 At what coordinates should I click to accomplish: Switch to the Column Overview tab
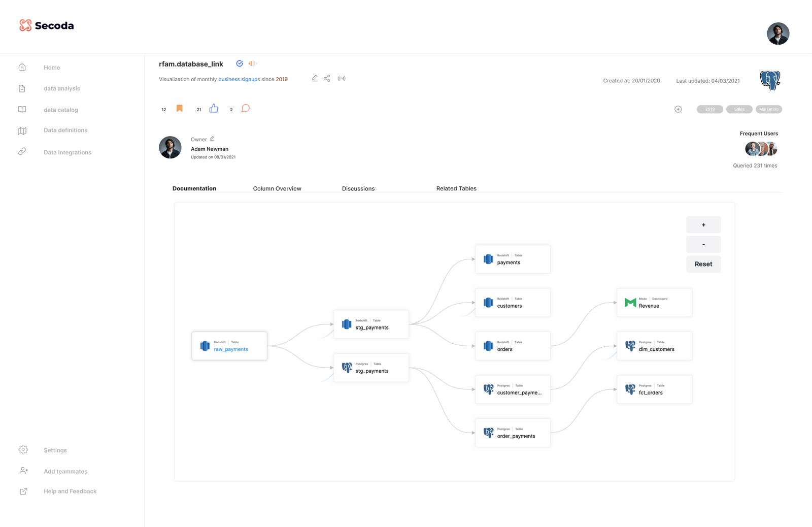pyautogui.click(x=277, y=188)
